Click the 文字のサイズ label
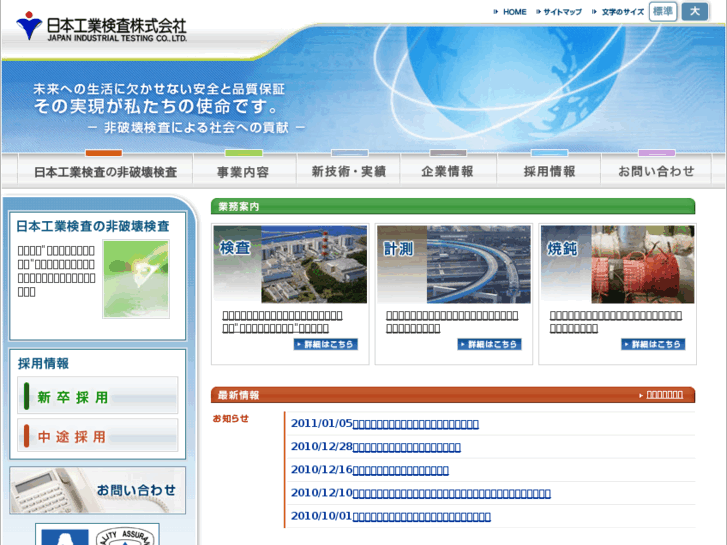This screenshot has height=545, width=727. tap(623, 12)
